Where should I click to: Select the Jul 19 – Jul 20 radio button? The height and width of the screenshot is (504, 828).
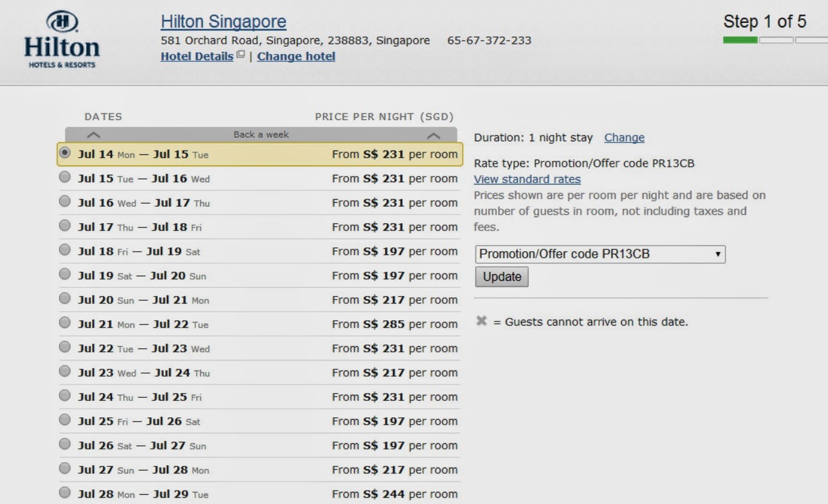pos(65,274)
